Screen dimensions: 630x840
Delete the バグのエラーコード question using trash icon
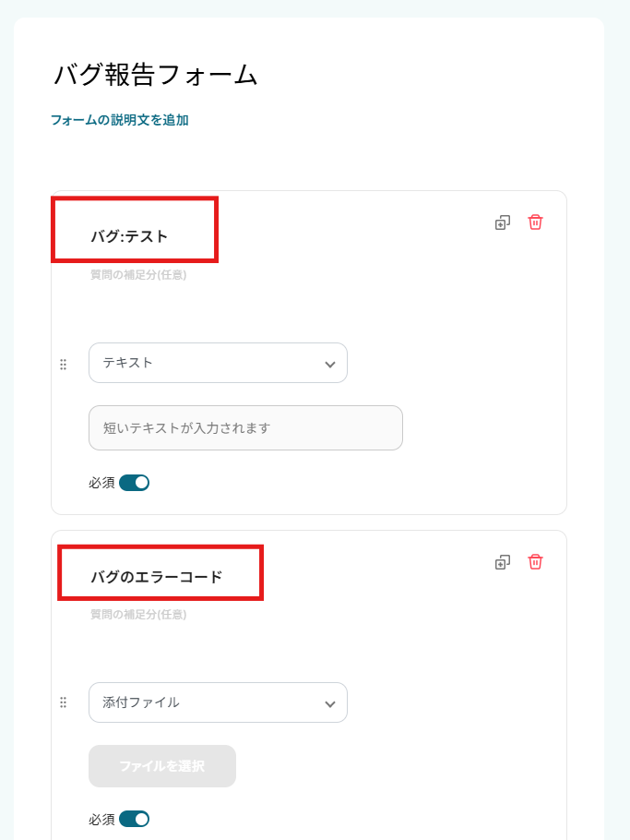tap(534, 561)
